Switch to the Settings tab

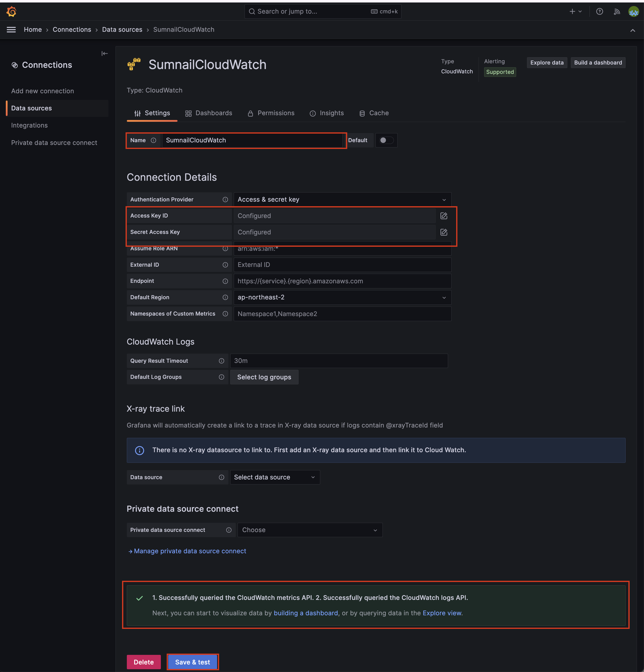point(152,113)
